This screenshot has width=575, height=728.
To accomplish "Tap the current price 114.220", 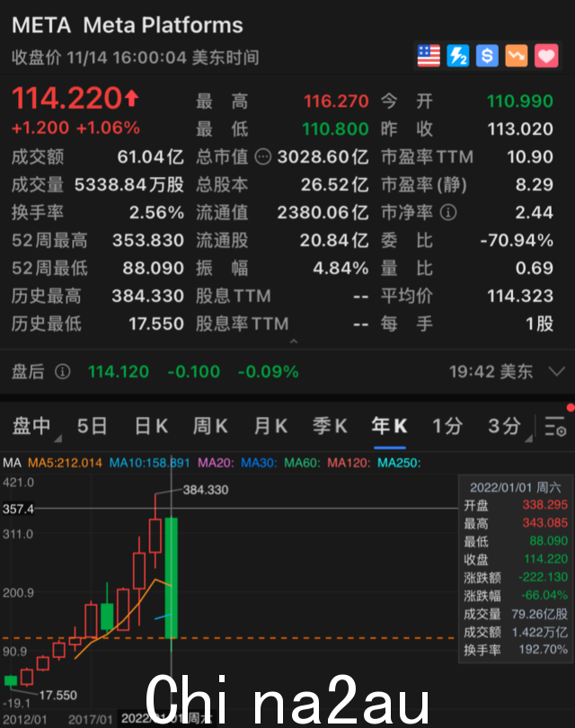I will coord(67,99).
